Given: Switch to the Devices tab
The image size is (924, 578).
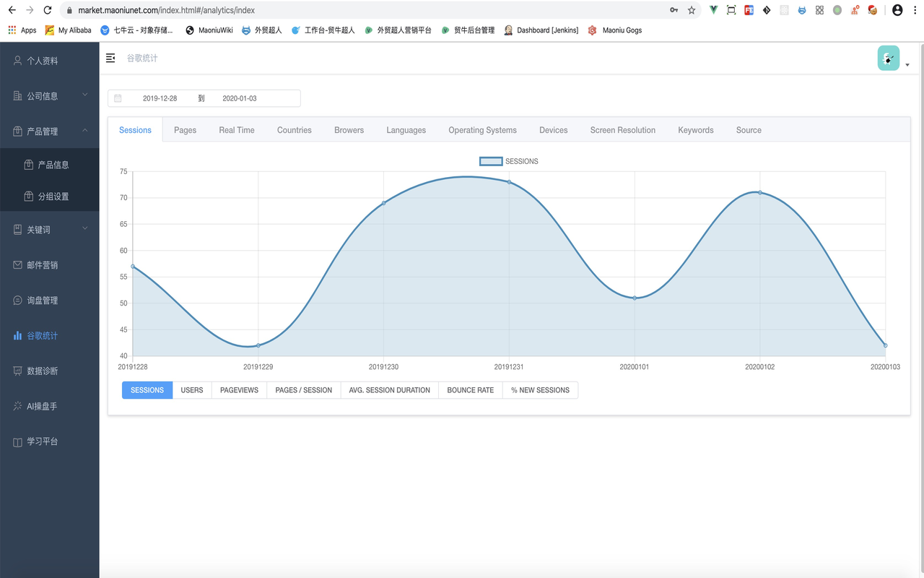Looking at the screenshot, I should (554, 130).
